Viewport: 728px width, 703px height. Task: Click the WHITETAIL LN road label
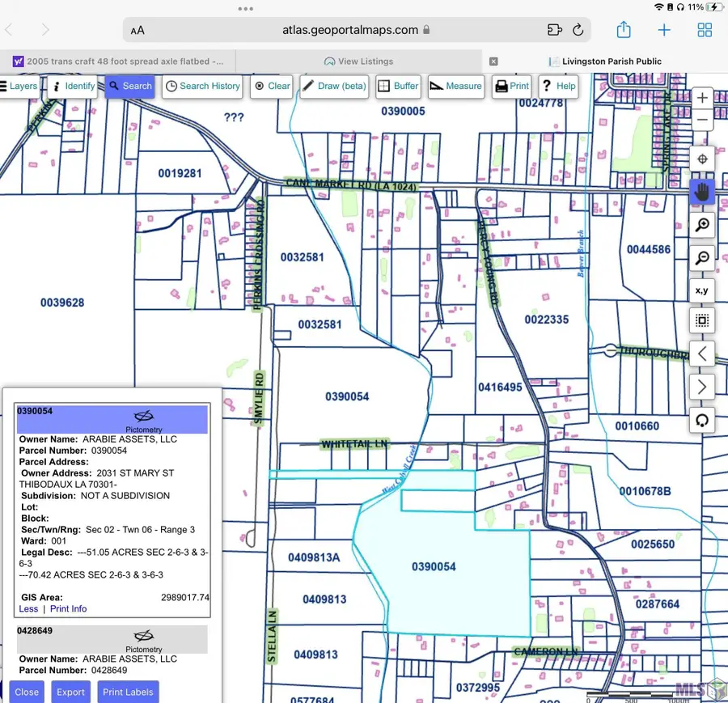(354, 444)
